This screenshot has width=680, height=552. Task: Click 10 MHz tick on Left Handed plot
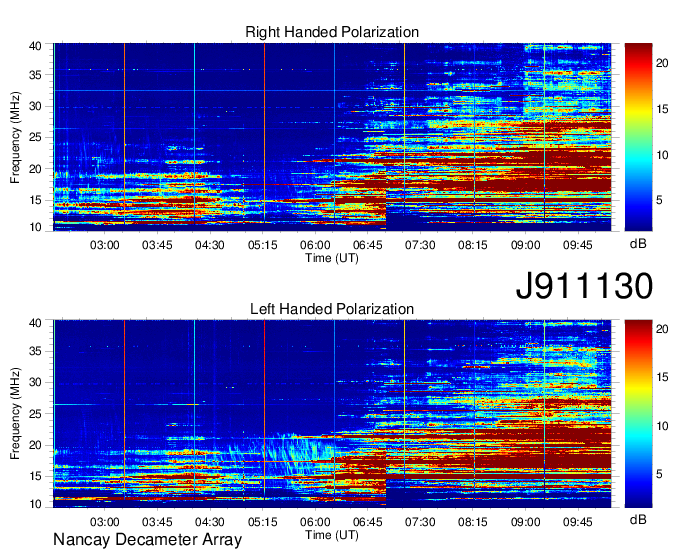(x=35, y=504)
